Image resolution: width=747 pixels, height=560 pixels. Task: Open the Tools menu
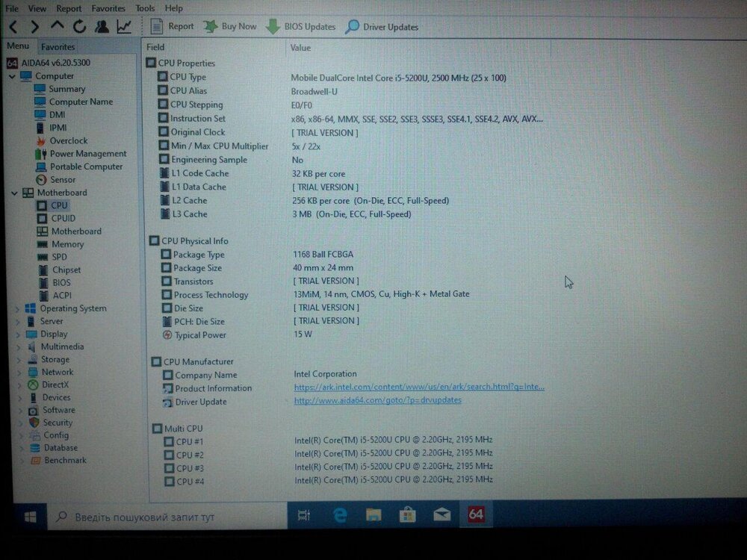pyautogui.click(x=145, y=8)
